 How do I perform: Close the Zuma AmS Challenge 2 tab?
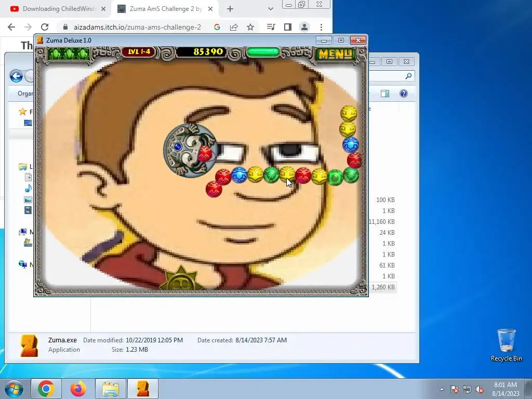point(210,9)
